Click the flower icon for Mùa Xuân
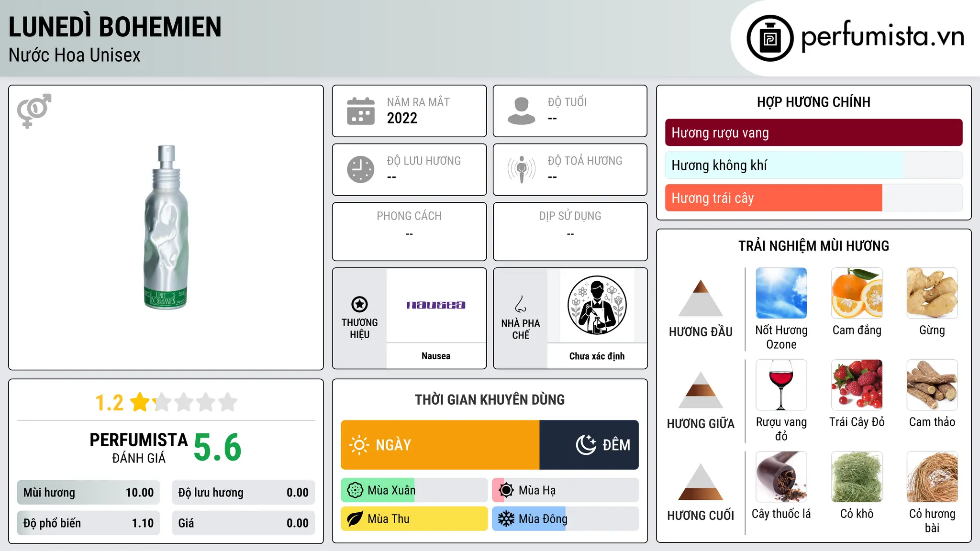The width and height of the screenshot is (980, 551). pos(355,490)
